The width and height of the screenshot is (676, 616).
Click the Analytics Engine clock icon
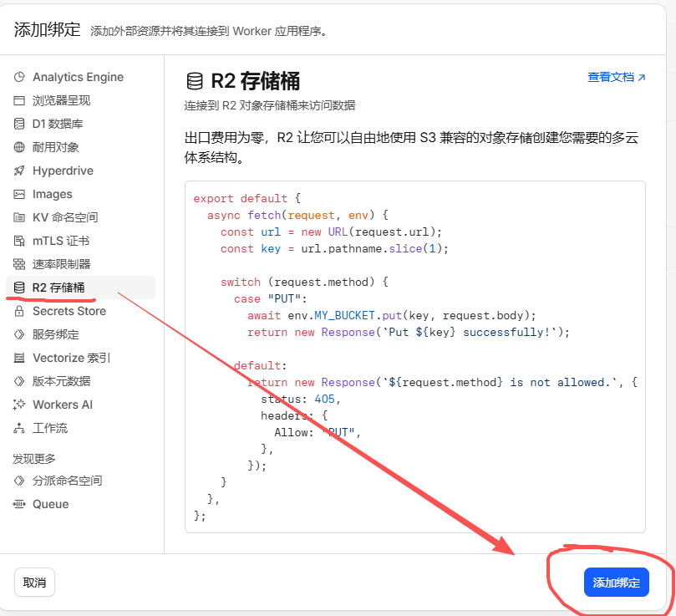(x=19, y=77)
